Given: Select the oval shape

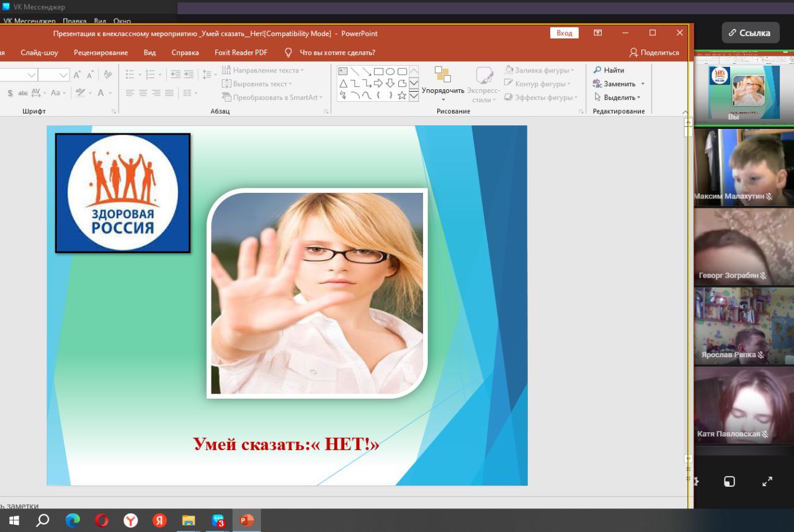Looking at the screenshot, I should (x=390, y=71).
